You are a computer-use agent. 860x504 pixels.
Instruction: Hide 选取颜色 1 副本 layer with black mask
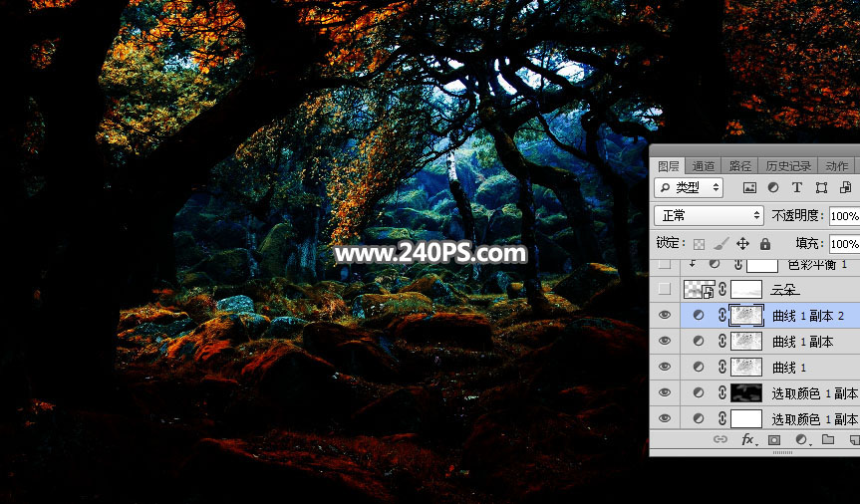pyautogui.click(x=665, y=392)
